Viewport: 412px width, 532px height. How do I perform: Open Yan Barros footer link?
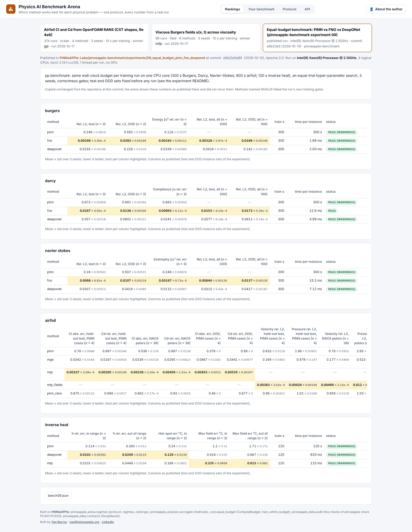click(x=59, y=522)
